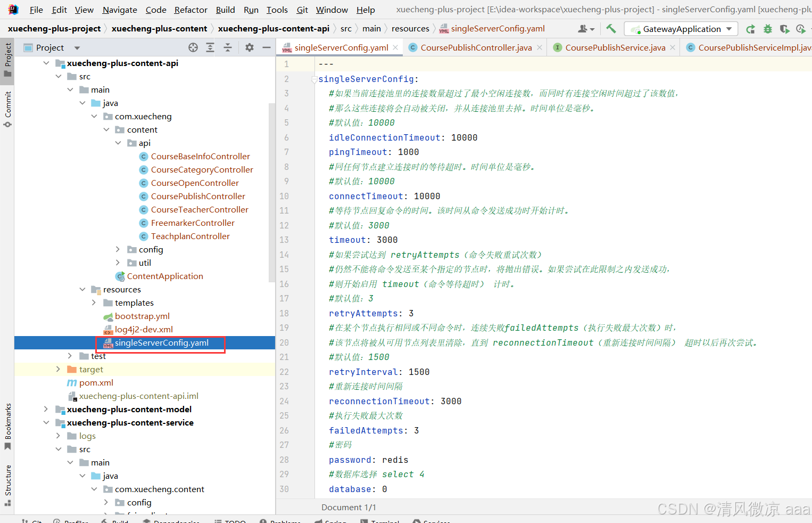This screenshot has width=812, height=523.
Task: Collapse the resources folder node
Action: coord(82,289)
